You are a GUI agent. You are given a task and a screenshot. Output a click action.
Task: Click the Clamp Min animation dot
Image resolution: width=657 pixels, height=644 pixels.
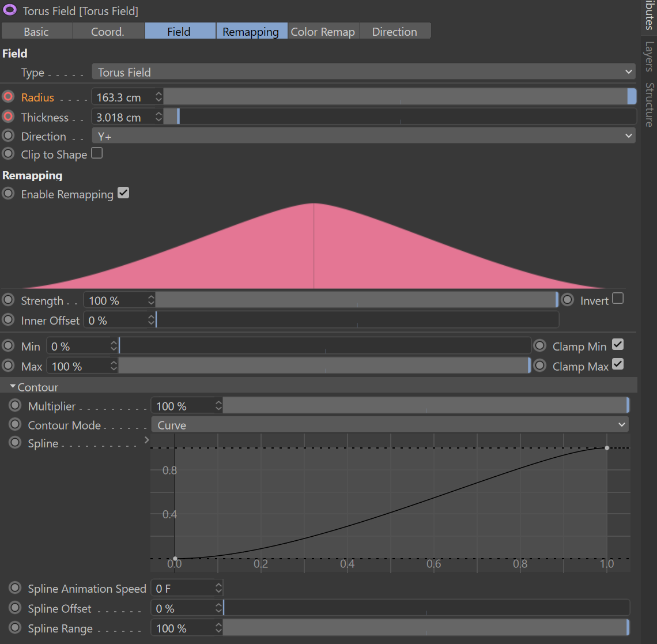tap(539, 346)
